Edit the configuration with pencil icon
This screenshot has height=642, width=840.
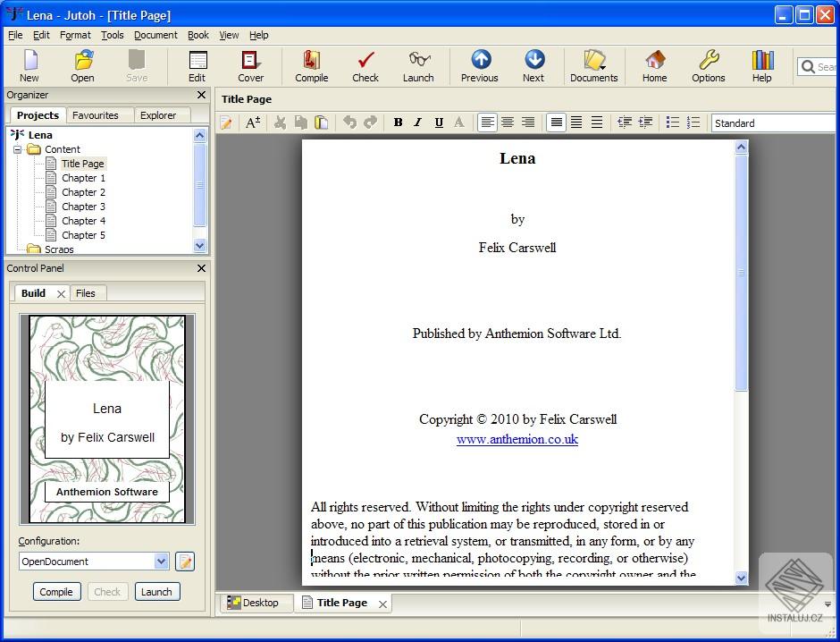[x=185, y=562]
